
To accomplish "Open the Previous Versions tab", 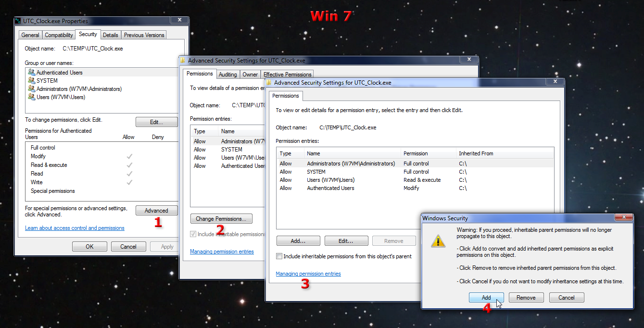I will [x=144, y=35].
